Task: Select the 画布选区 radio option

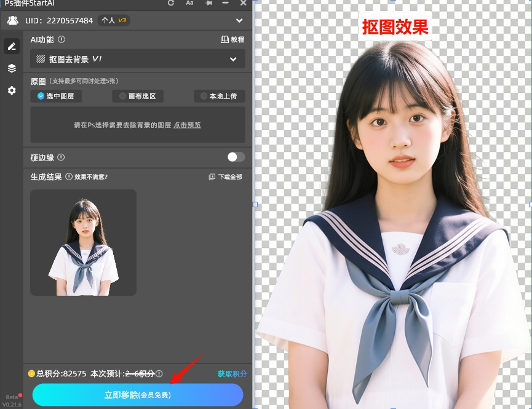Action: click(x=138, y=96)
